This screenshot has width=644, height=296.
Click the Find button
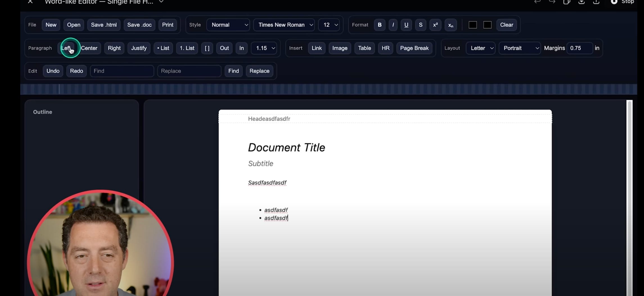pyautogui.click(x=233, y=71)
